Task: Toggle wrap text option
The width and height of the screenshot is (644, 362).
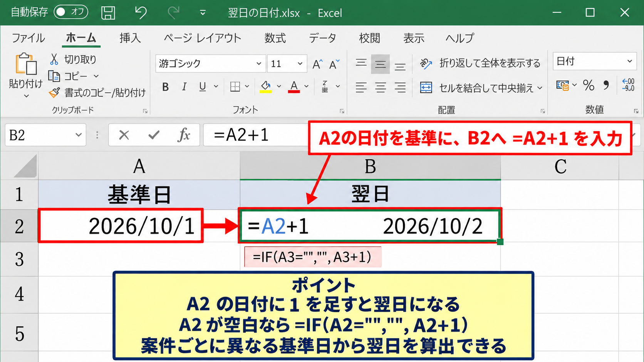Action: 480,63
